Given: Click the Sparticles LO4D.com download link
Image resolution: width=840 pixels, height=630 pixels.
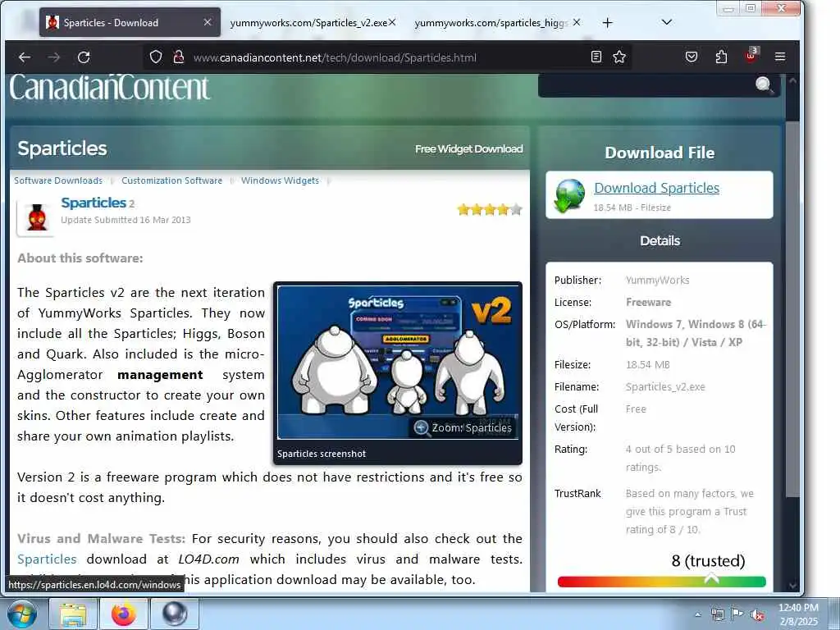Looking at the screenshot, I should coord(47,559).
